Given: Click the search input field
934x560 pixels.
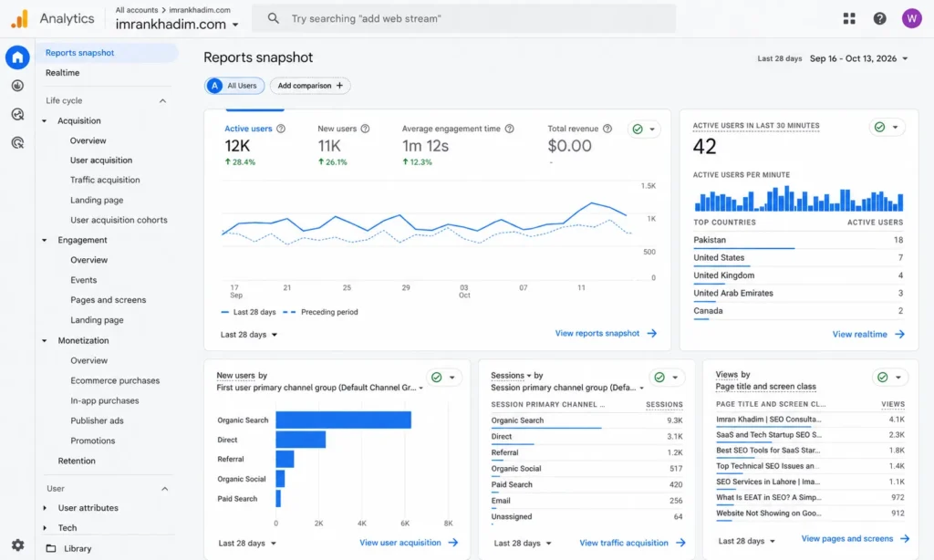Looking at the screenshot, I should tap(463, 18).
